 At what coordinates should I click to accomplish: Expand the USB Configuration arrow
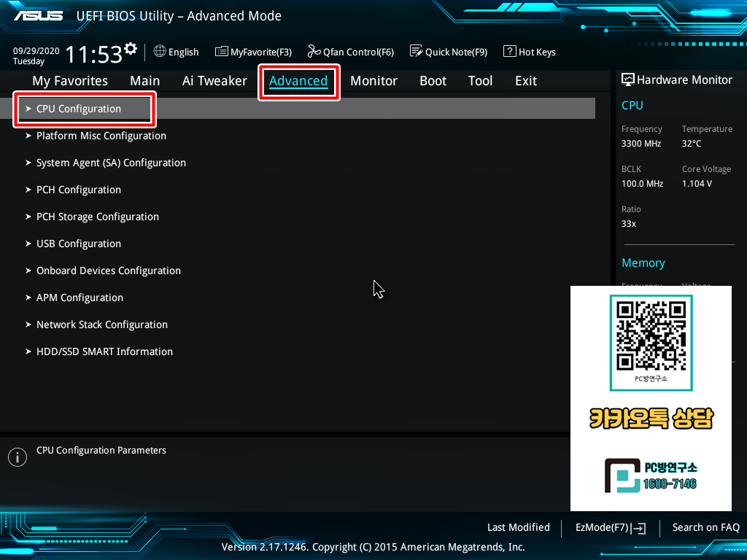click(x=28, y=244)
